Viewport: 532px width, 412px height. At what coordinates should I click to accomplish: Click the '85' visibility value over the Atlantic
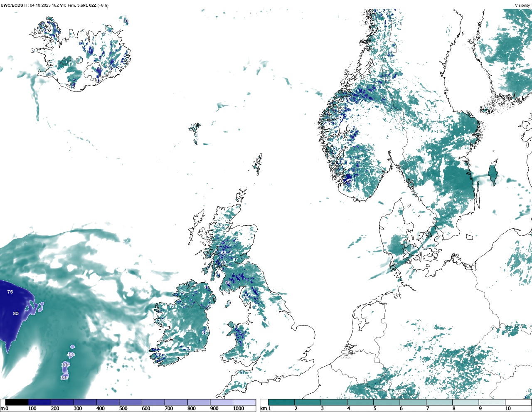click(x=16, y=313)
